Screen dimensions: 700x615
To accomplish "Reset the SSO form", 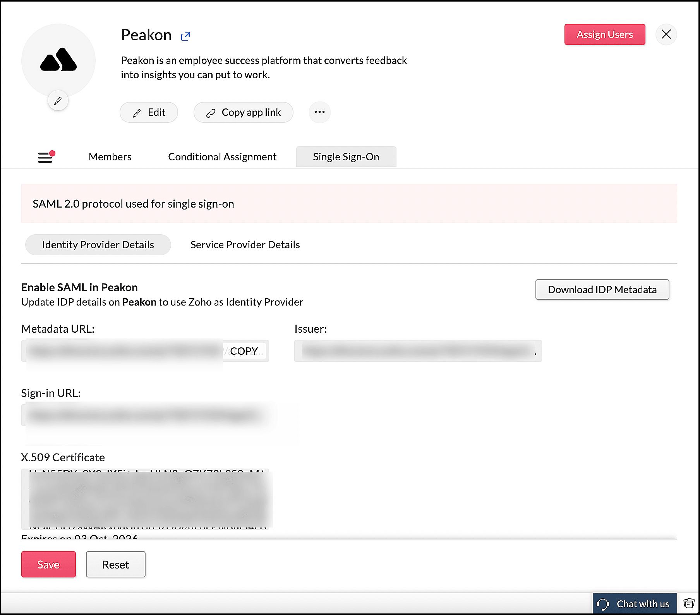I will (x=116, y=564).
